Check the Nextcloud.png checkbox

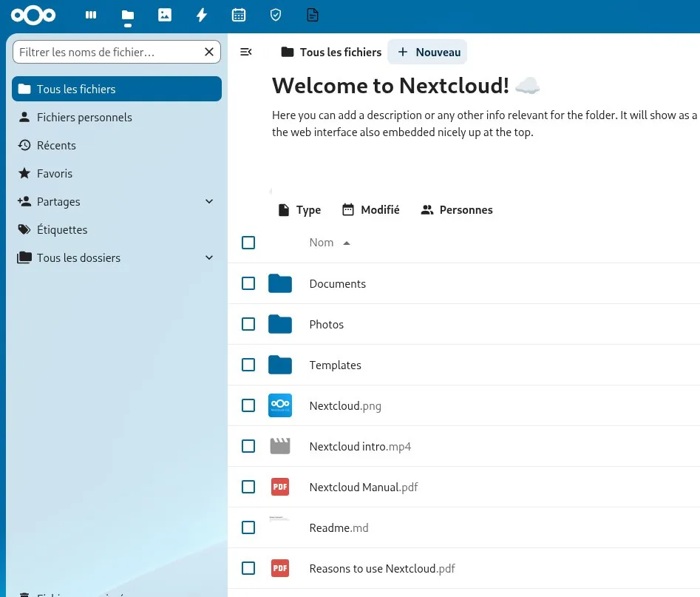tap(248, 405)
